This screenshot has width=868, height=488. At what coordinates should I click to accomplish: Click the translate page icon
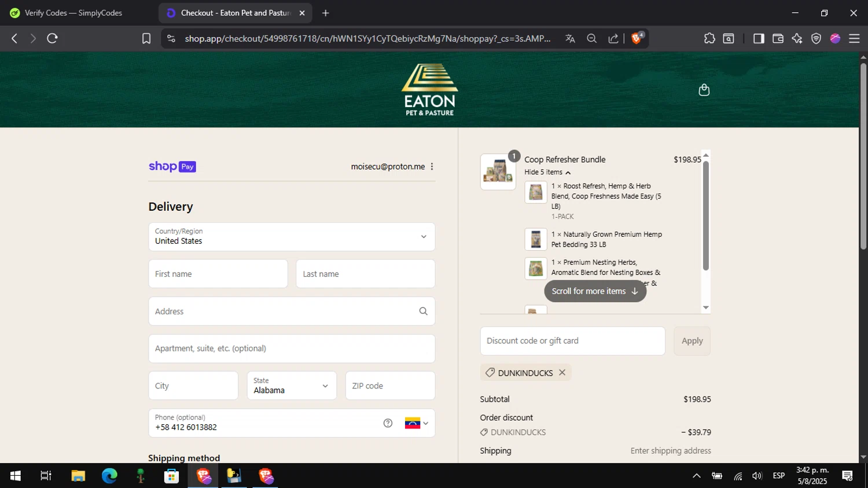click(x=570, y=39)
